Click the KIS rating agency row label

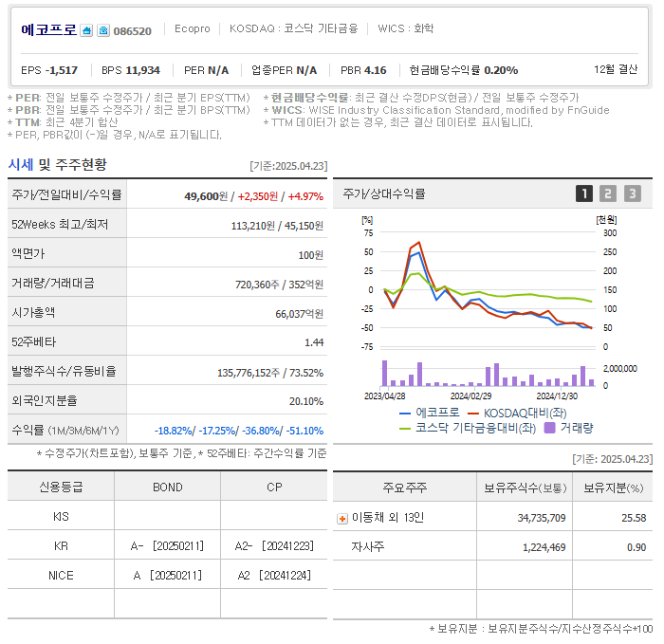coord(61,517)
